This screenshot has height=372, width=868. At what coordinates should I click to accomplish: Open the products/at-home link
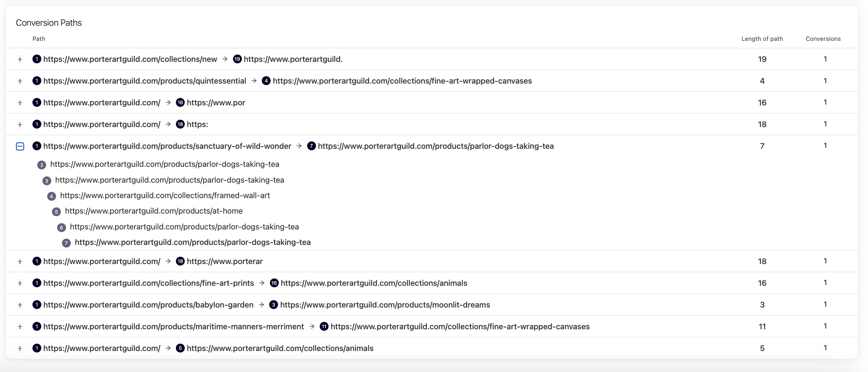tap(154, 211)
